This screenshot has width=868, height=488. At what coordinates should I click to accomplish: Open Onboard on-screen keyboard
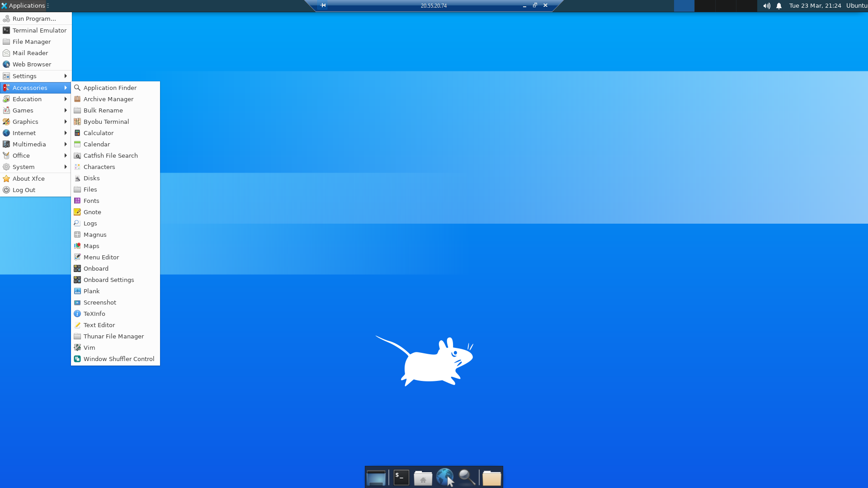[x=95, y=268]
